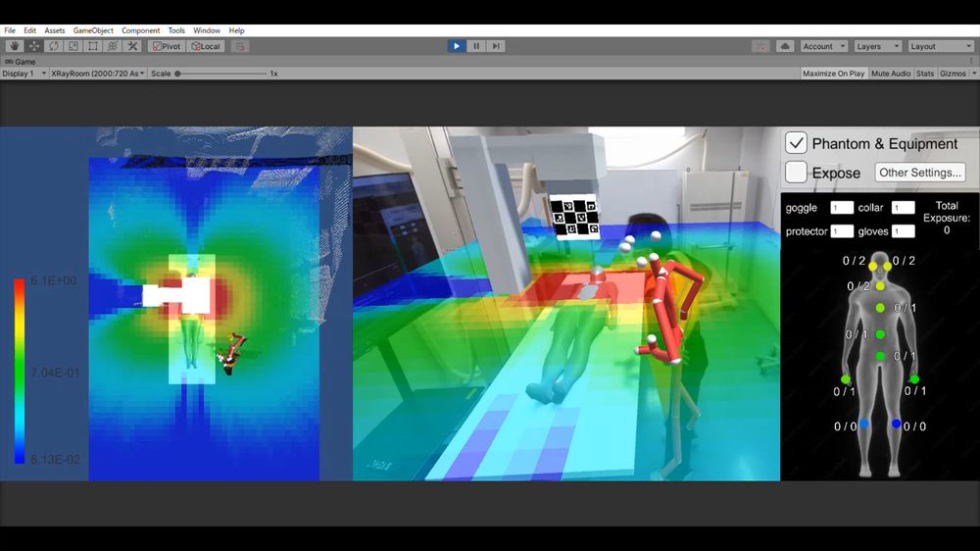This screenshot has height=551, width=980.
Task: Click the 7.04E-01 scale middle label
Action: point(55,373)
